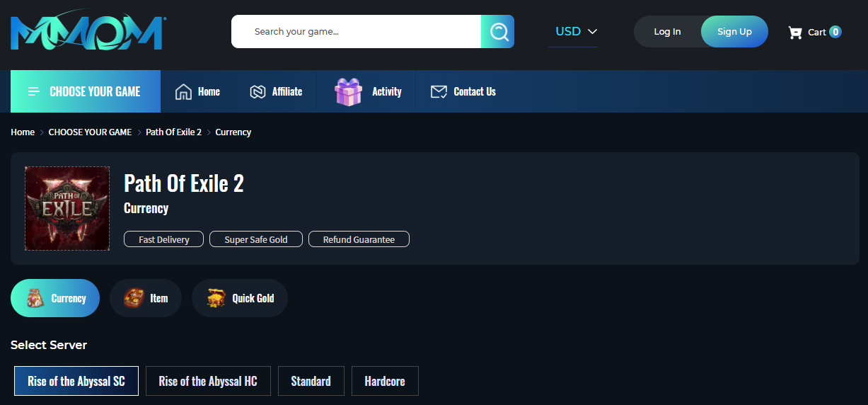Click the Path Of Exile 2 breadcrumb
The height and width of the screenshot is (405, 868).
(x=173, y=132)
